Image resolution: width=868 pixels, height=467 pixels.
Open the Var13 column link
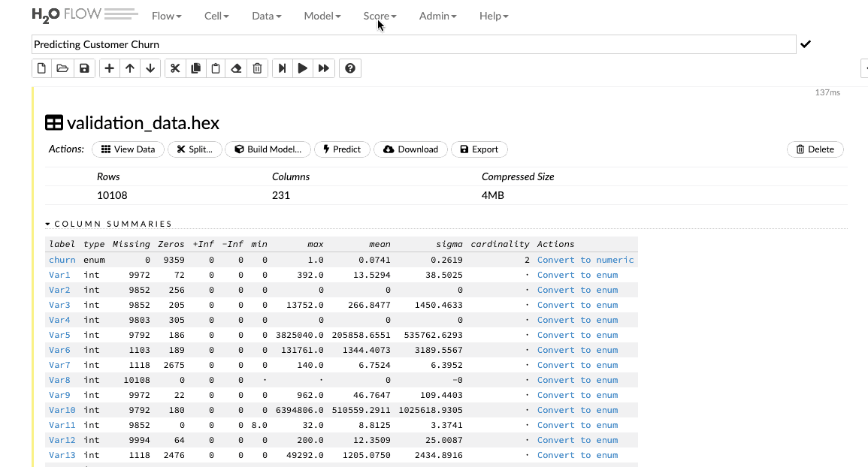tap(62, 455)
